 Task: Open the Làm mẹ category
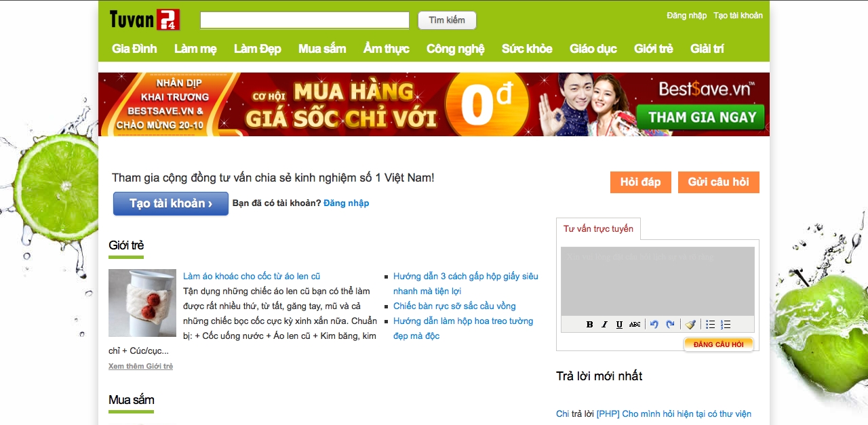(x=195, y=49)
